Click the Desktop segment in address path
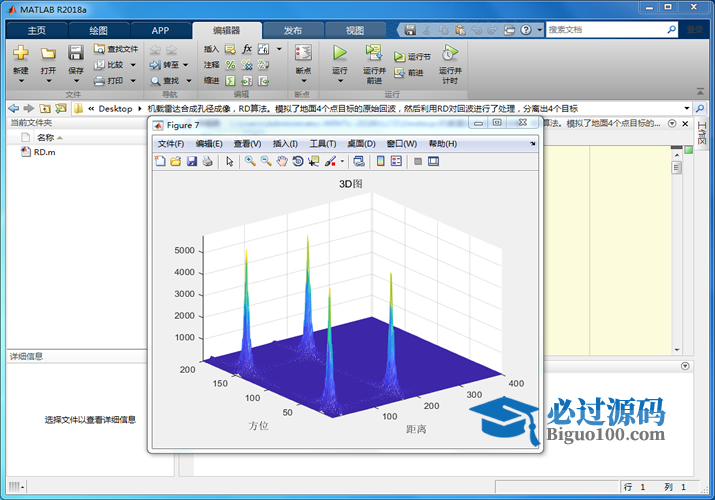The height and width of the screenshot is (500, 715). (115, 108)
